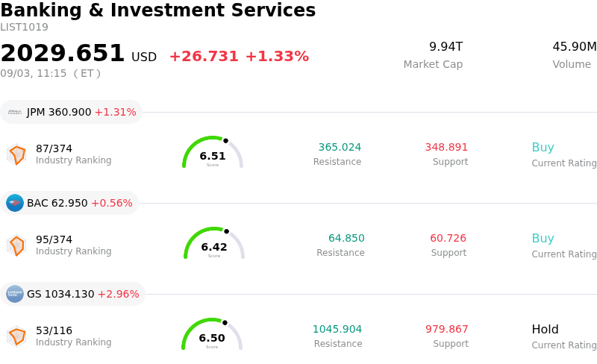Click the JPM 6.51 score gauge
The image size is (597, 364).
(x=213, y=152)
